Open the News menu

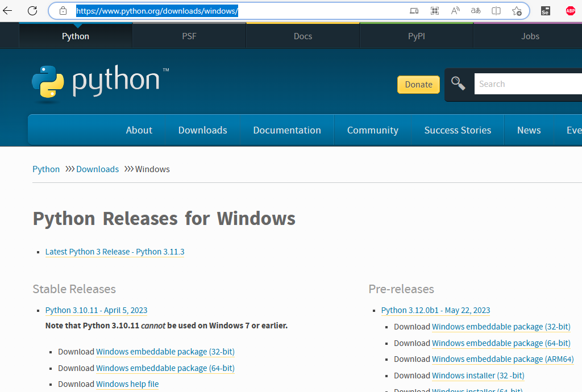click(x=529, y=130)
